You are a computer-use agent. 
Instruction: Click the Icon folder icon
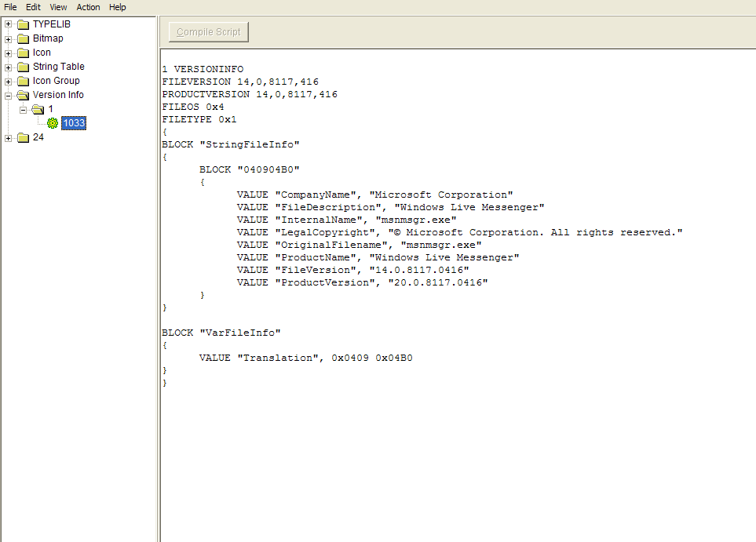pyautogui.click(x=23, y=53)
